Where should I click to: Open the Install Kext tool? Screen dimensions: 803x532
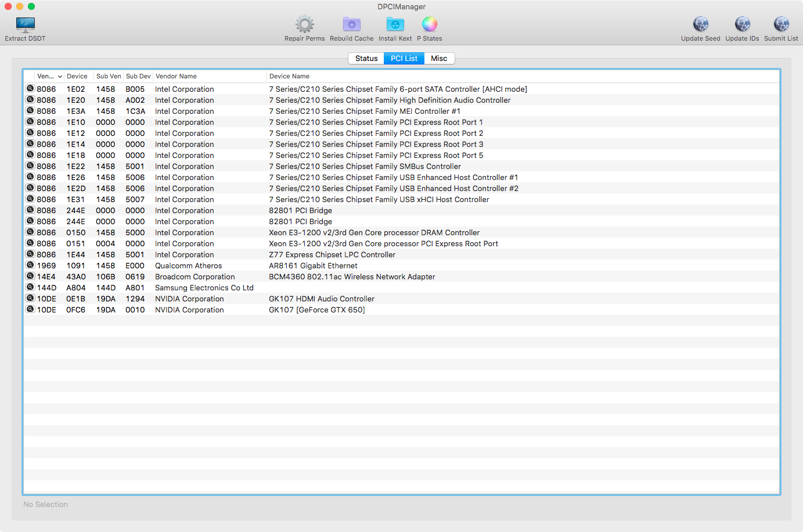tap(395, 24)
